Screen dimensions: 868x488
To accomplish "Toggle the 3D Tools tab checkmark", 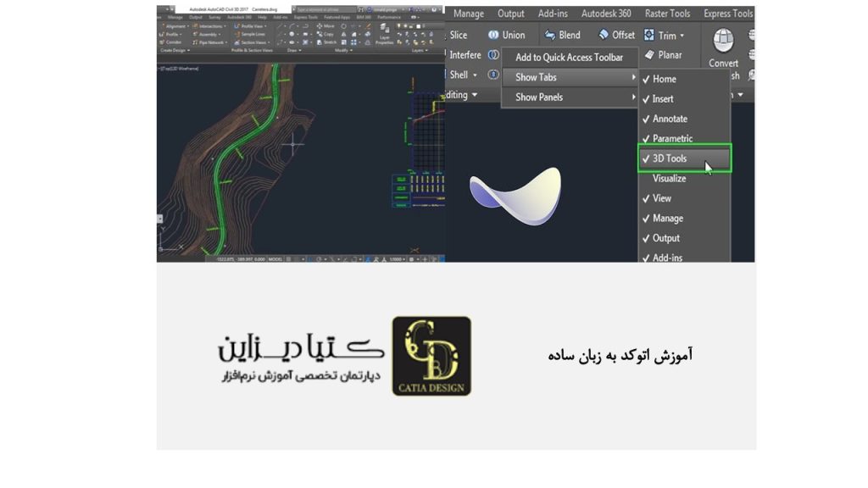I will coord(669,158).
